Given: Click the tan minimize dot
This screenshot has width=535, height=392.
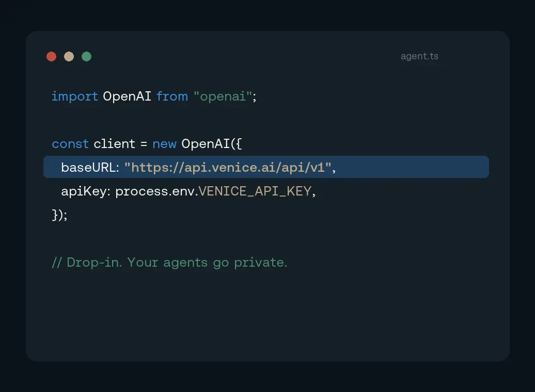Looking at the screenshot, I should (69, 57).
